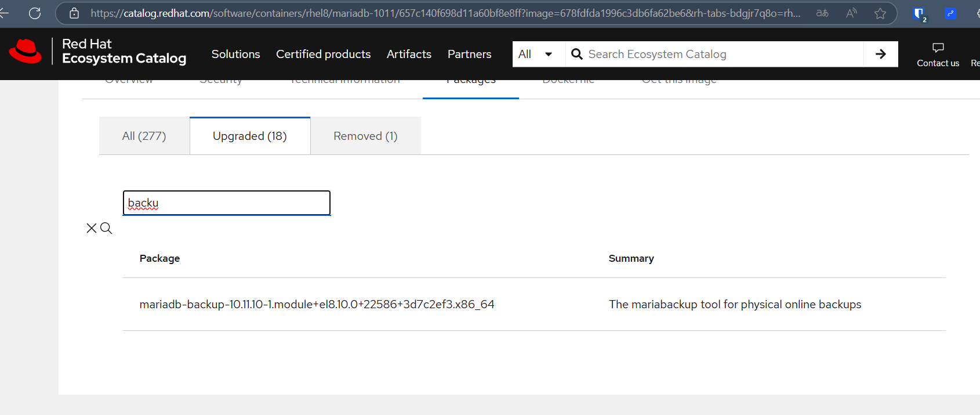Click the Red Hat fedora logo

pos(26,52)
